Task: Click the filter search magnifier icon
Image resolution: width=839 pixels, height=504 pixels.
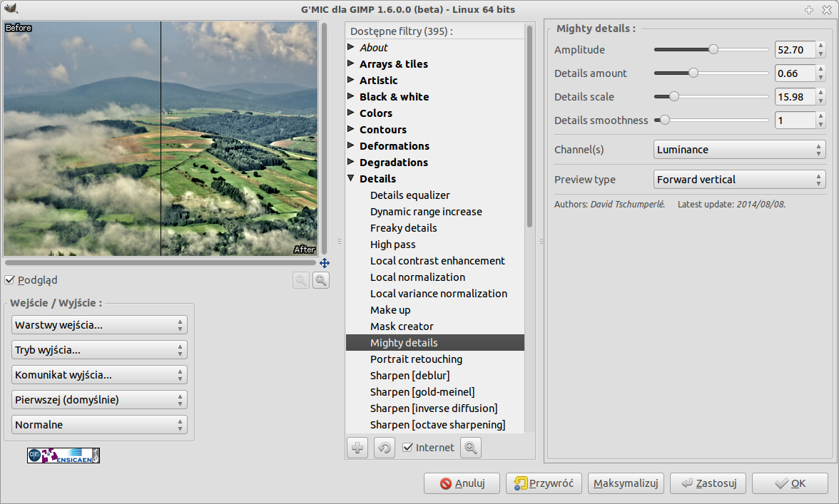Action: [x=471, y=448]
